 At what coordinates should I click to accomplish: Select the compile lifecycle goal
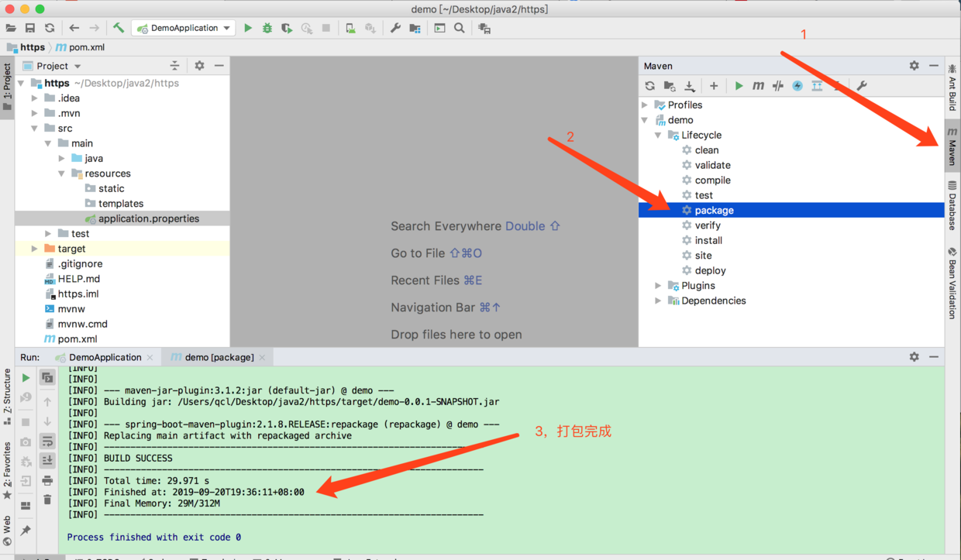705,180
